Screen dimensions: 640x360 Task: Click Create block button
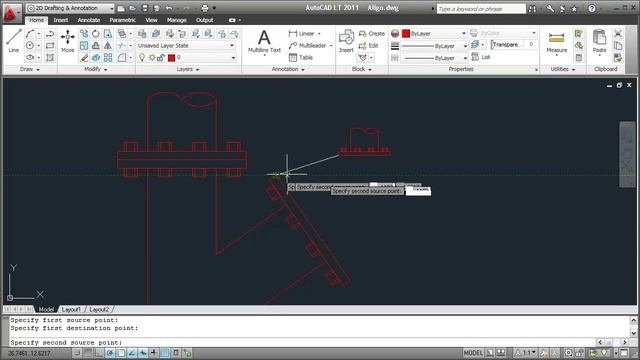[372, 33]
